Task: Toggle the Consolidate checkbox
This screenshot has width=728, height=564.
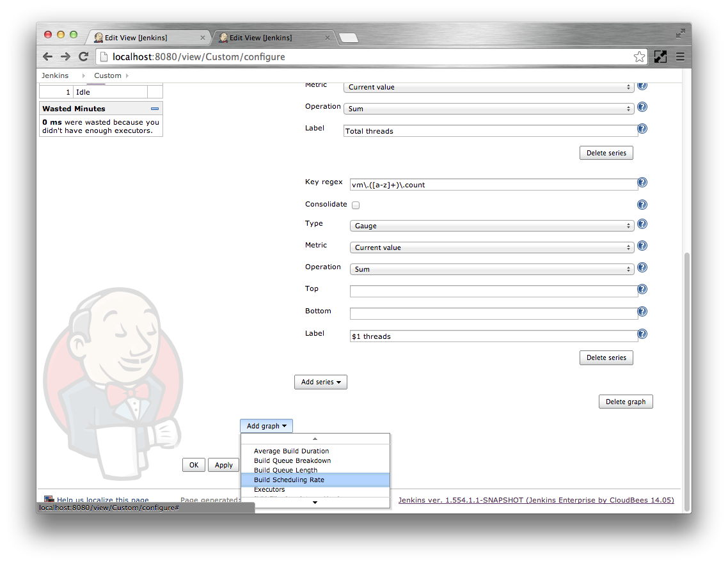Action: 356,205
